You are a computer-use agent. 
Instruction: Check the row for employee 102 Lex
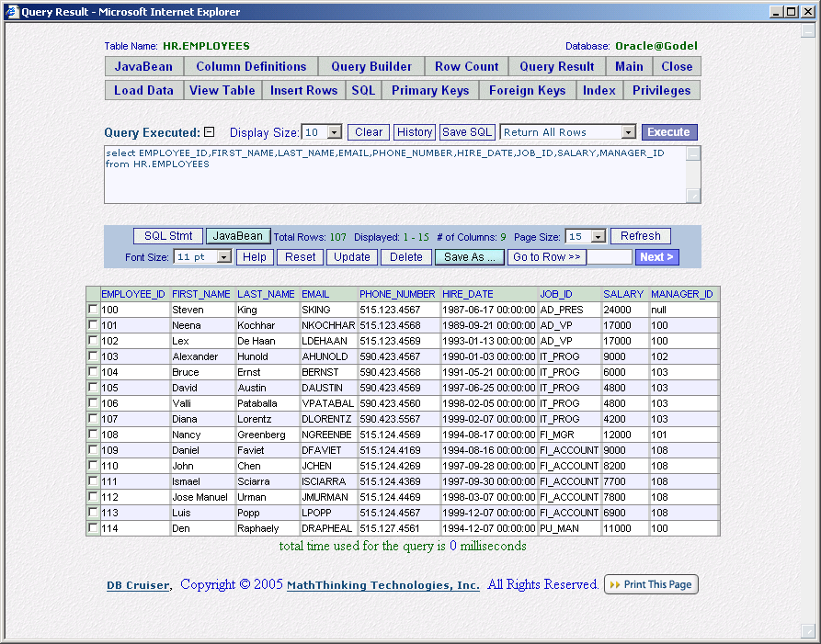click(x=93, y=341)
